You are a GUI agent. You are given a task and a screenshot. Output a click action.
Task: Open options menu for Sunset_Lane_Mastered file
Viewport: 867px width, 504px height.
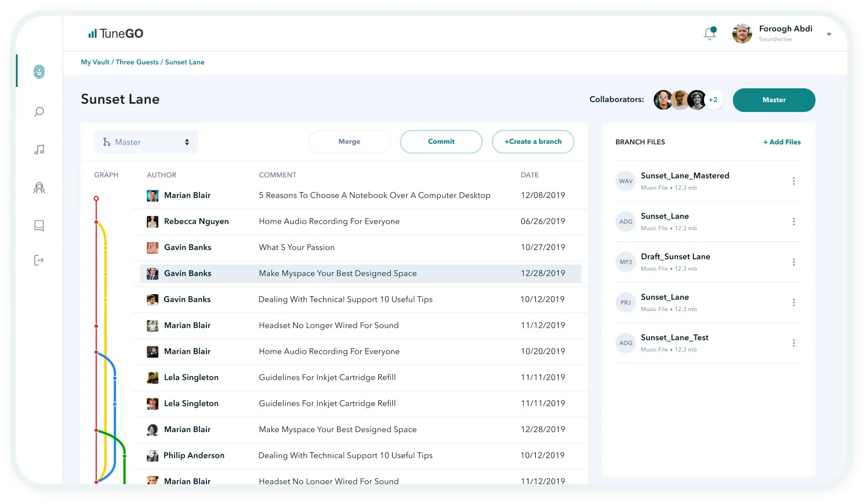(794, 181)
